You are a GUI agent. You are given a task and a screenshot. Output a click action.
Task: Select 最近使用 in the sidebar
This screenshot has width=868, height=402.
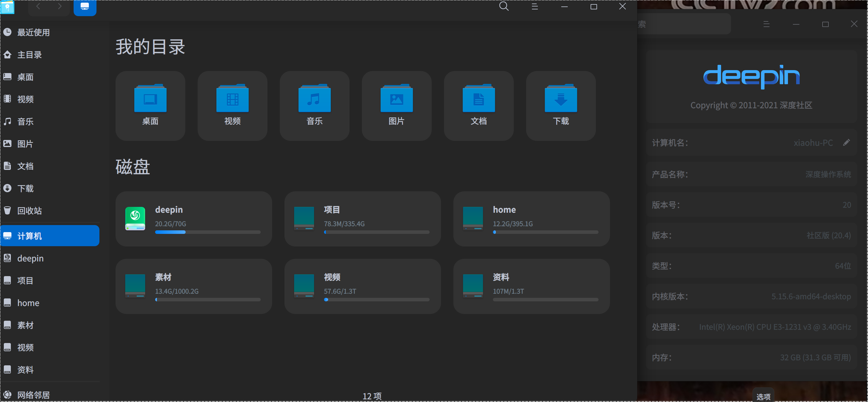point(33,32)
